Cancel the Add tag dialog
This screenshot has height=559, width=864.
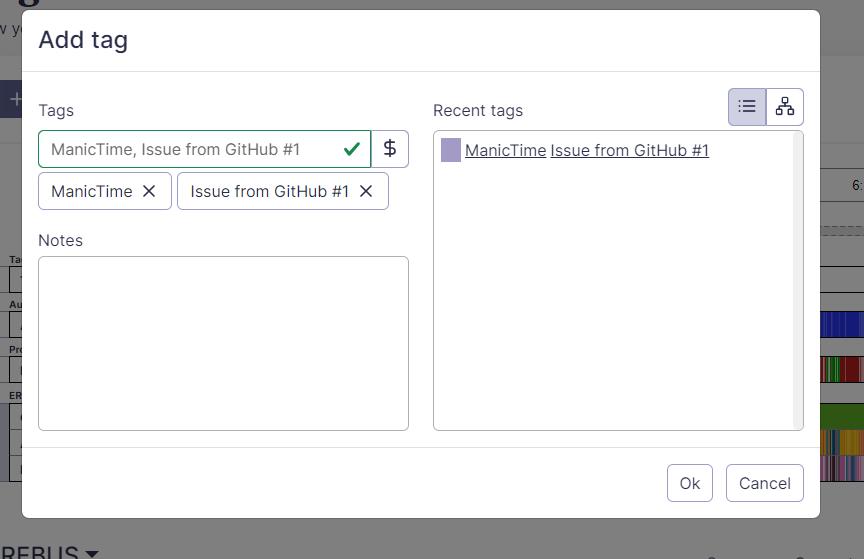pyautogui.click(x=764, y=483)
